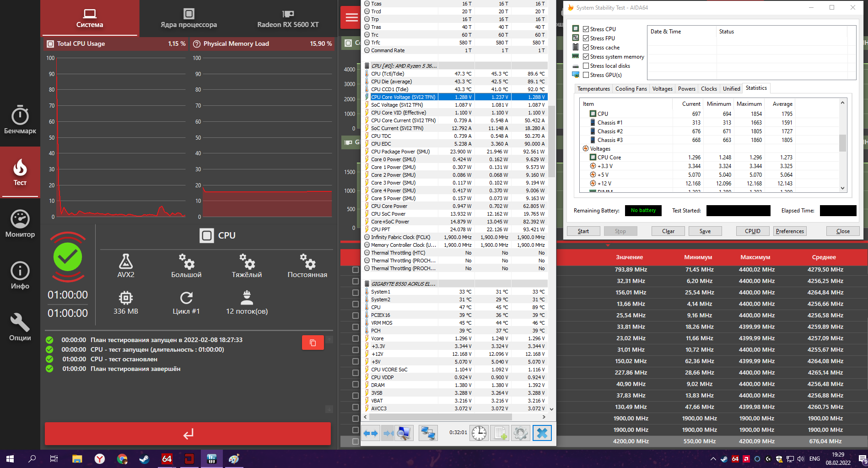
Task: Tick the checkbox beside the 32,31 MHz row
Action: click(x=356, y=281)
